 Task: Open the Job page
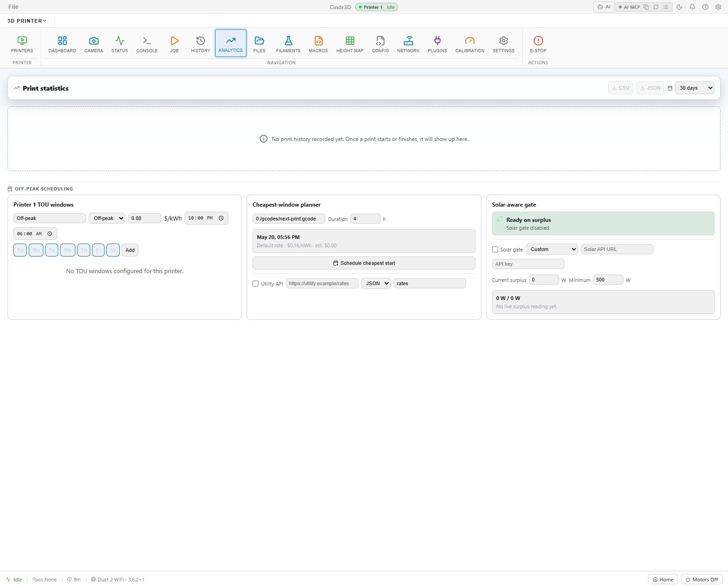(174, 44)
